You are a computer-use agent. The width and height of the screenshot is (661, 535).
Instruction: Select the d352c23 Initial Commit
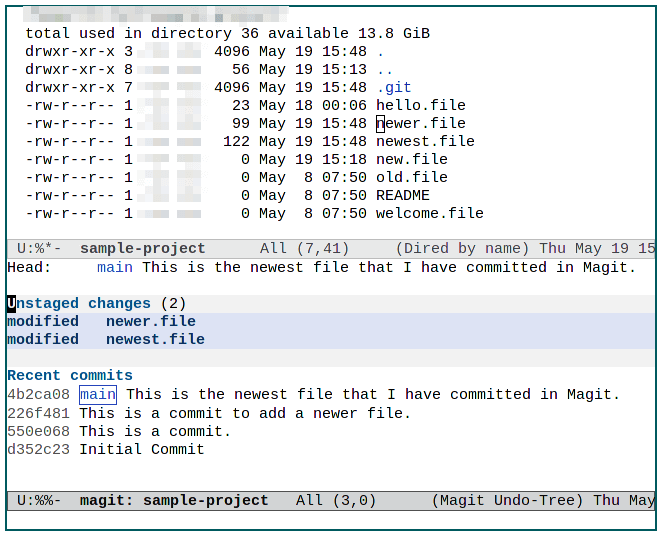[38, 449]
